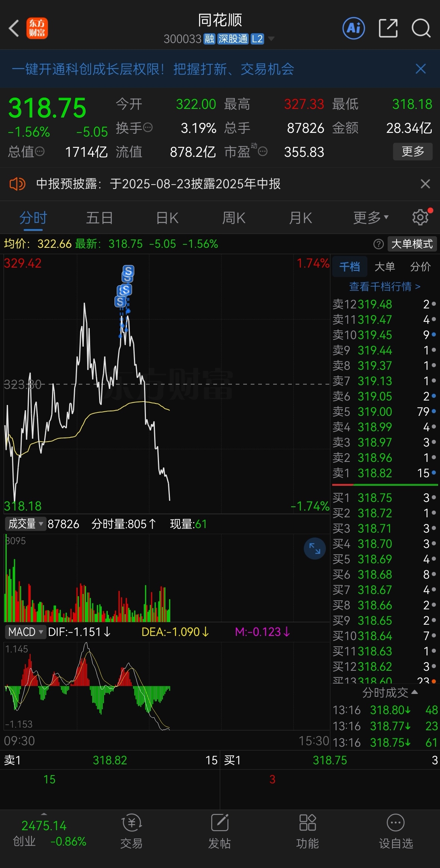Screen dimensions: 440x868
Task: Switch to 月K tab
Action: point(300,217)
